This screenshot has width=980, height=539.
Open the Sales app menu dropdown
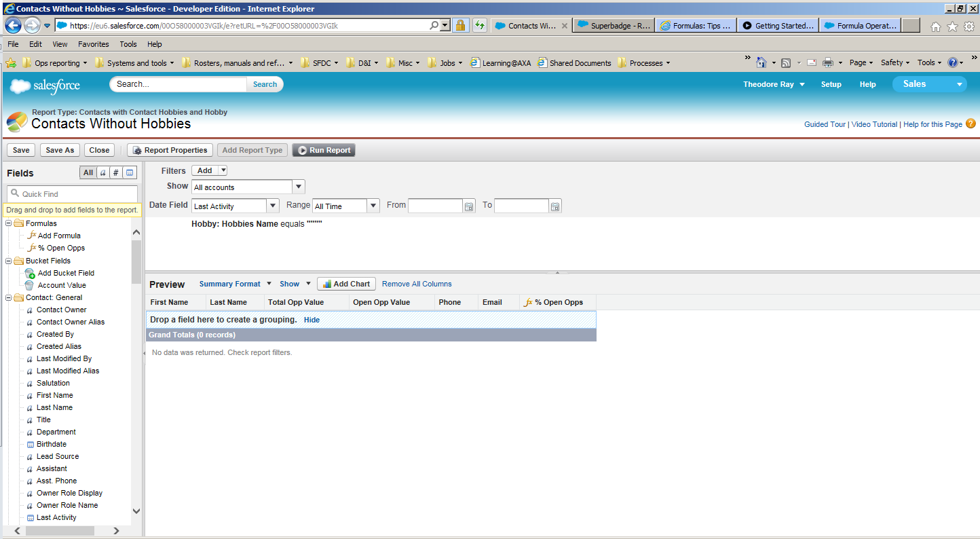(930, 84)
